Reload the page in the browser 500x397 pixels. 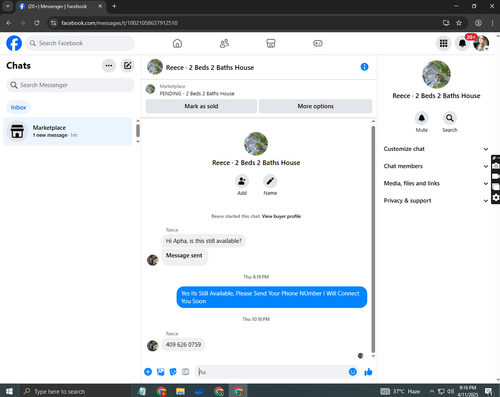[37, 23]
